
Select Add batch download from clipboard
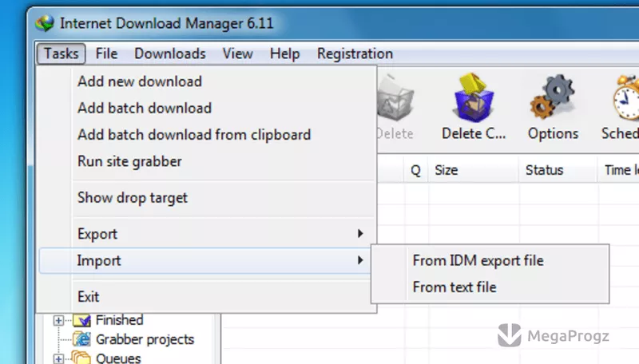tap(207, 135)
